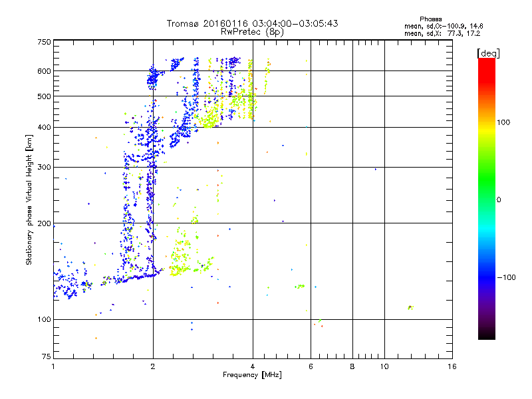
Task: Select the '750' height tick label
Action: 44,42
